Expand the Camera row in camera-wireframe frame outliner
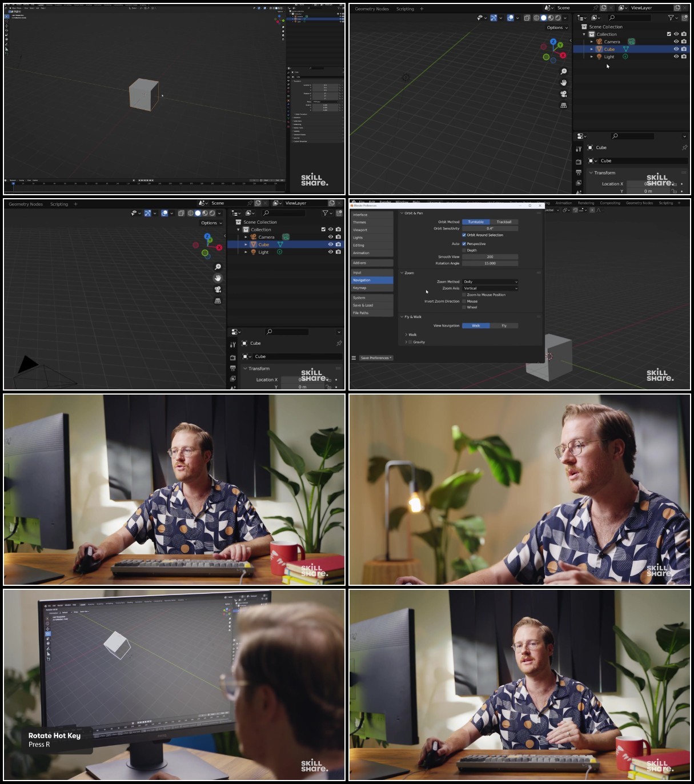 246,237
